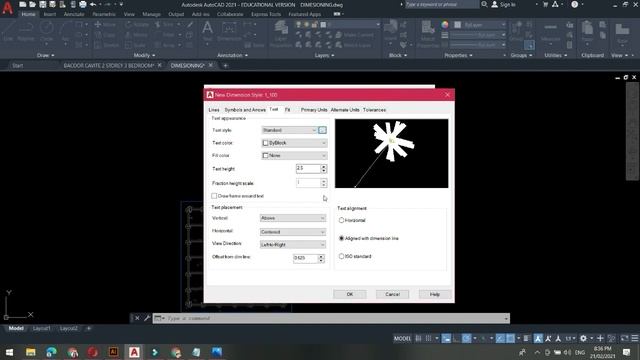Enable Draw frame around text checkbox
640x360 pixels.
(214, 196)
